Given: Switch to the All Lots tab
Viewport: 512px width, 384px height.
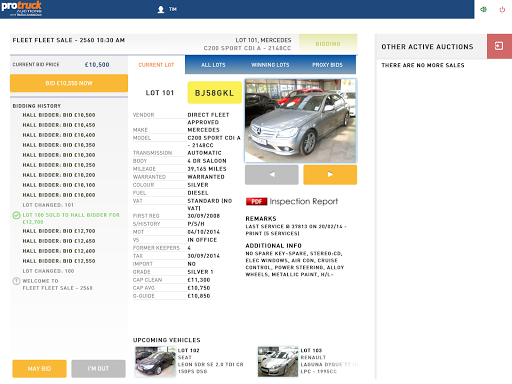Looking at the screenshot, I should [213, 65].
